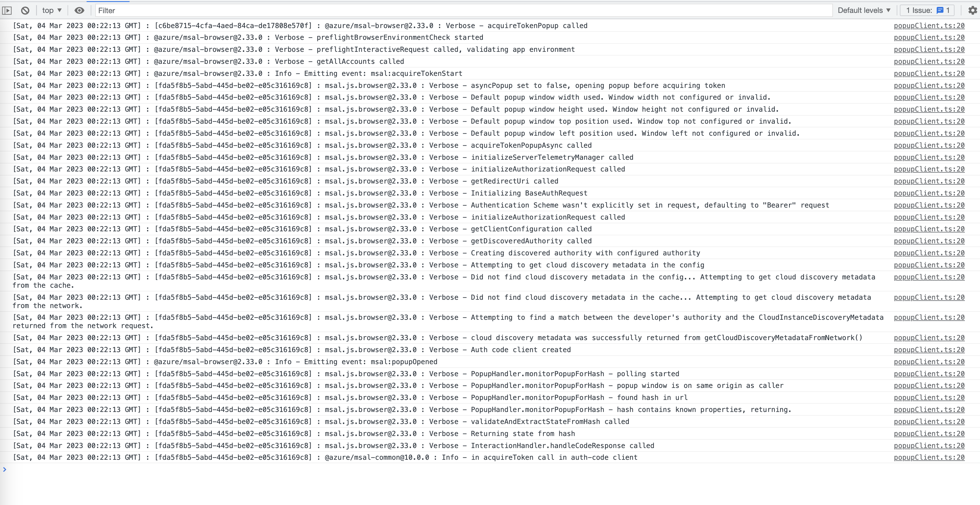Open the top JavaScript context dropdown
Screen dimensions: 980x505
(51, 11)
